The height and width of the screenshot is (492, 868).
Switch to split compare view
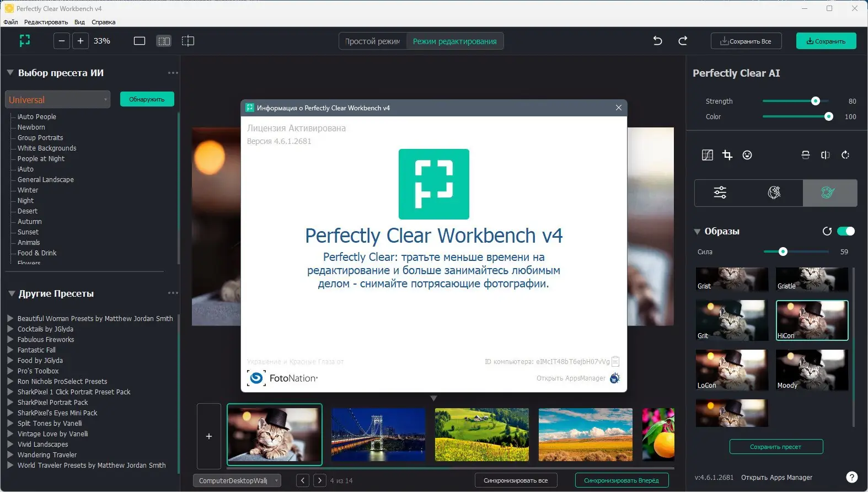(188, 41)
